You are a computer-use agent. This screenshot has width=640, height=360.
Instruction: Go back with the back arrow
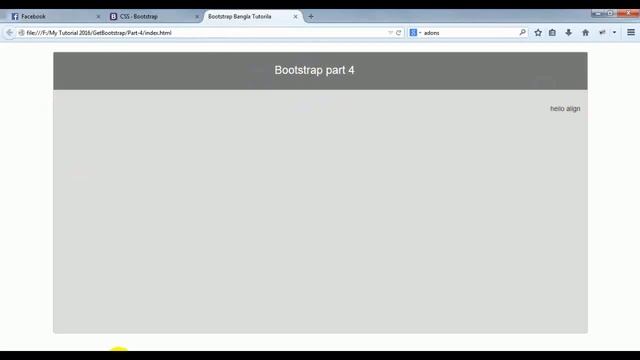coord(9,33)
